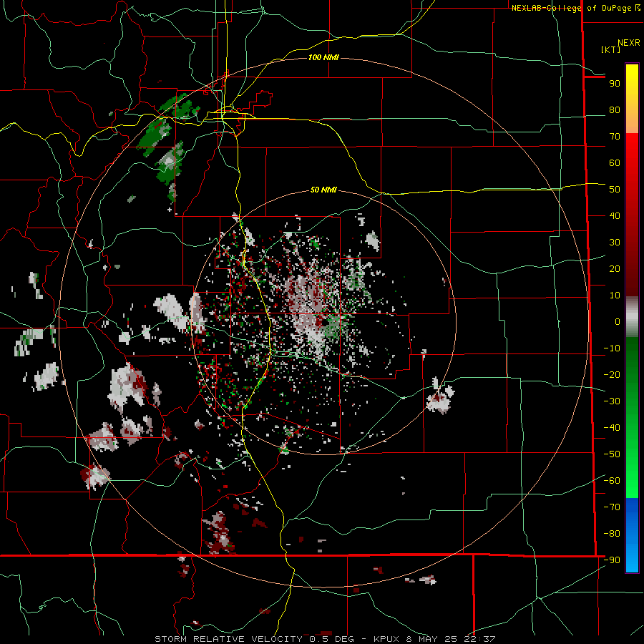644x644 pixels.
Task: Pick the blue segment of the color bar
Action: [632, 535]
